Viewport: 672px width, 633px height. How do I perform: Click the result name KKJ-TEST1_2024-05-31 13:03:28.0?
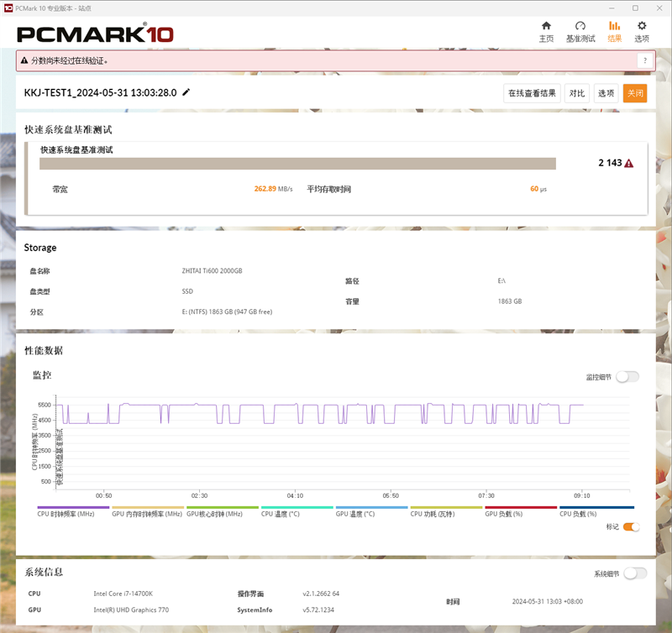(100, 92)
